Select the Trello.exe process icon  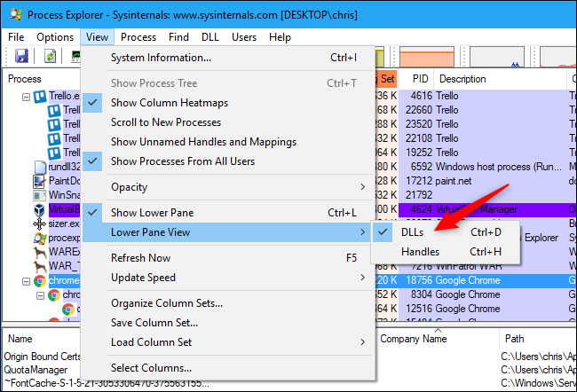40,97
